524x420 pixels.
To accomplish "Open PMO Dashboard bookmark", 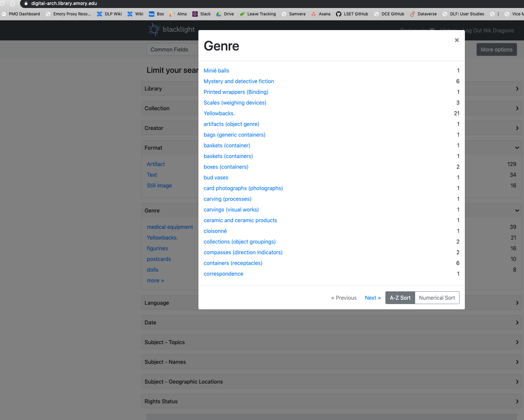I will coord(21,14).
